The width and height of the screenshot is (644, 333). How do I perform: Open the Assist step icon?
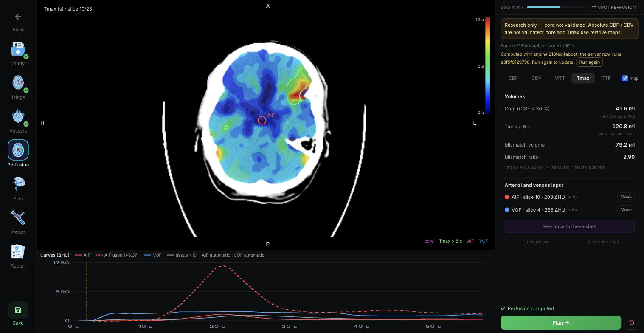18,217
